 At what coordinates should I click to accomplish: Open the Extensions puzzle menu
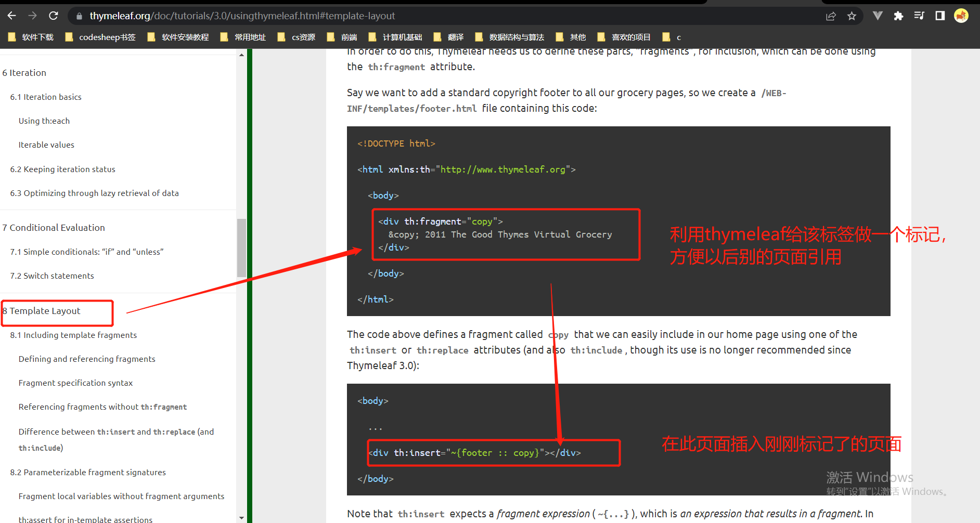coord(898,16)
